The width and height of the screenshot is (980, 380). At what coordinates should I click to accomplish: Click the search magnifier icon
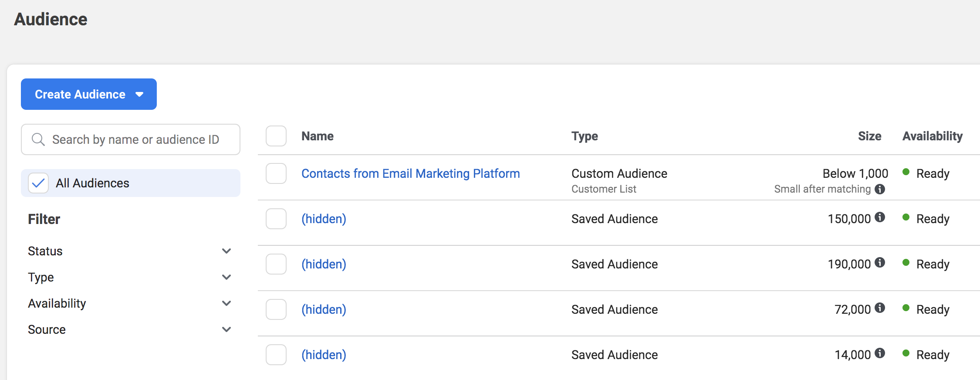(38, 139)
